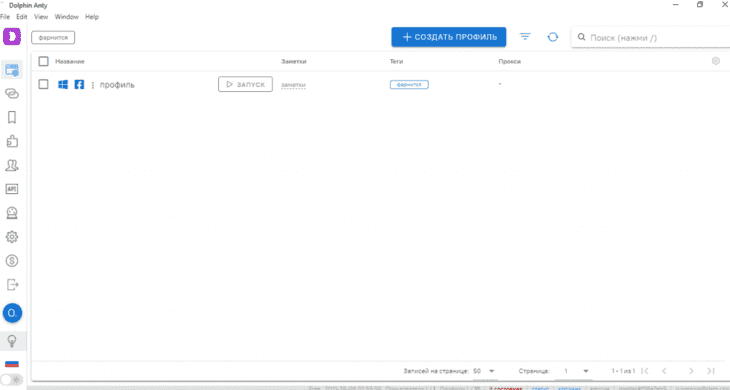Open the View menu
This screenshot has height=390, width=730.
41,17
